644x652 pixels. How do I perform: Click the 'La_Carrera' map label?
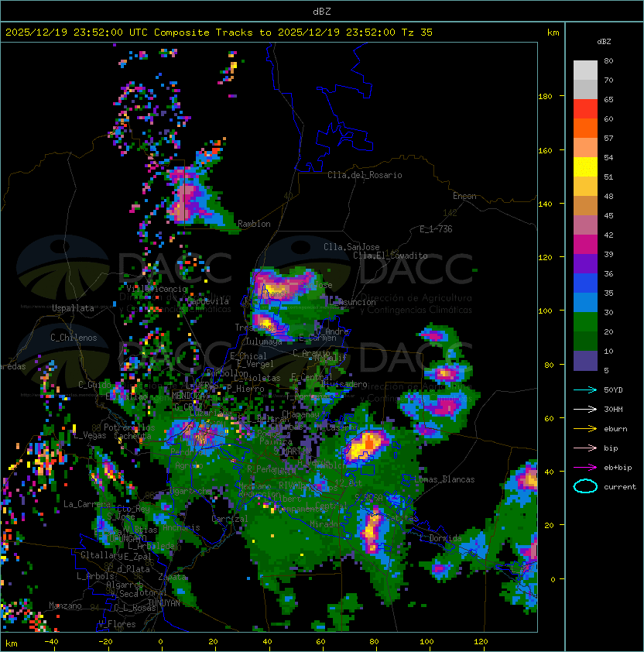[x=87, y=504]
